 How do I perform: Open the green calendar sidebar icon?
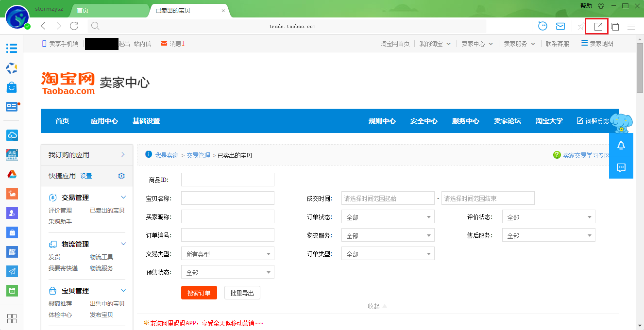pyautogui.click(x=12, y=291)
